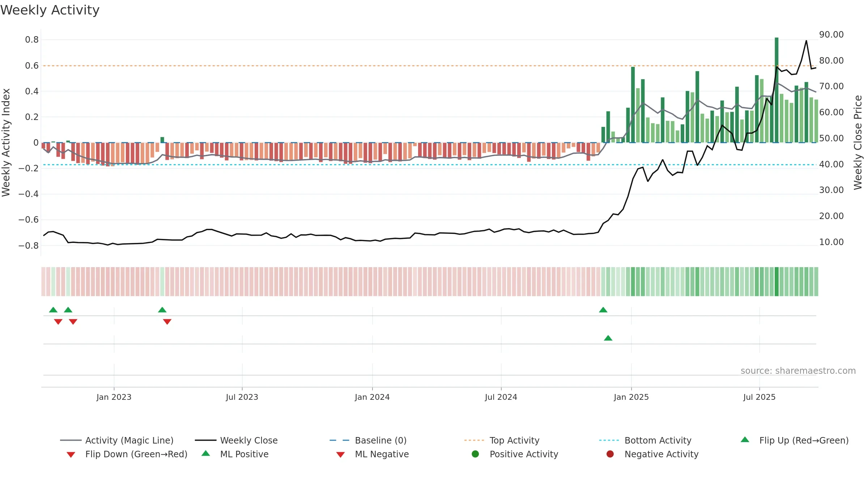Image resolution: width=868 pixels, height=488 pixels.
Task: Toggle the Flip Down (Green→Red) legend entry
Action: (x=127, y=454)
